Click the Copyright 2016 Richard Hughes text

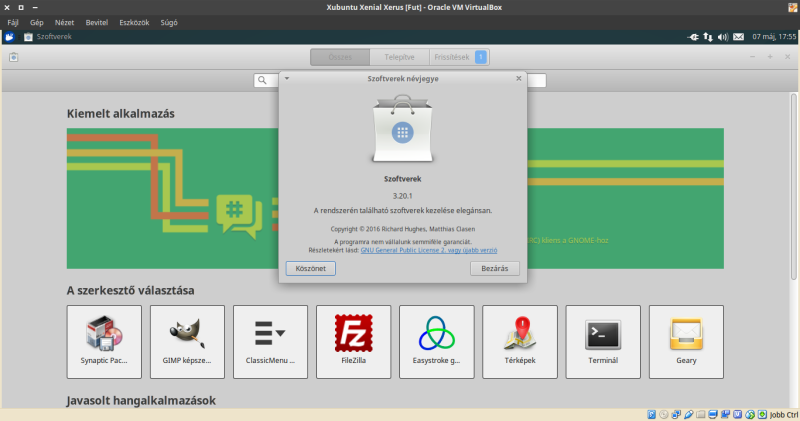(x=403, y=229)
